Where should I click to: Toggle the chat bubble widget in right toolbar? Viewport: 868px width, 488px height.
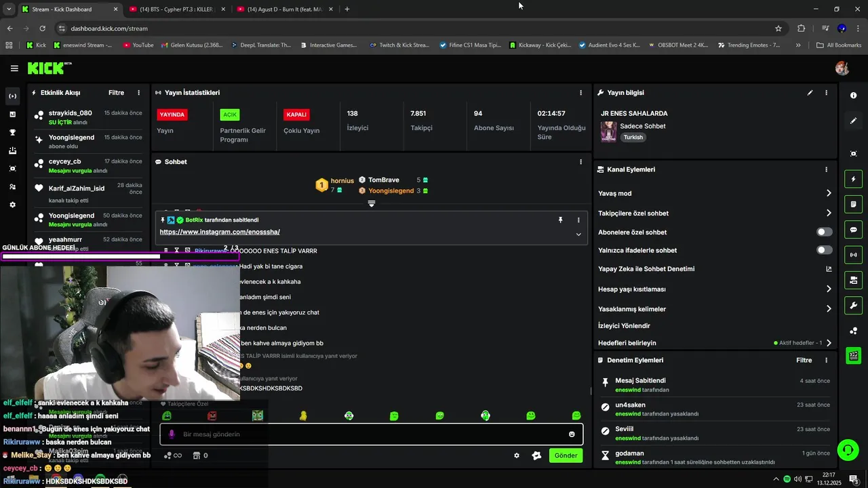tap(853, 230)
